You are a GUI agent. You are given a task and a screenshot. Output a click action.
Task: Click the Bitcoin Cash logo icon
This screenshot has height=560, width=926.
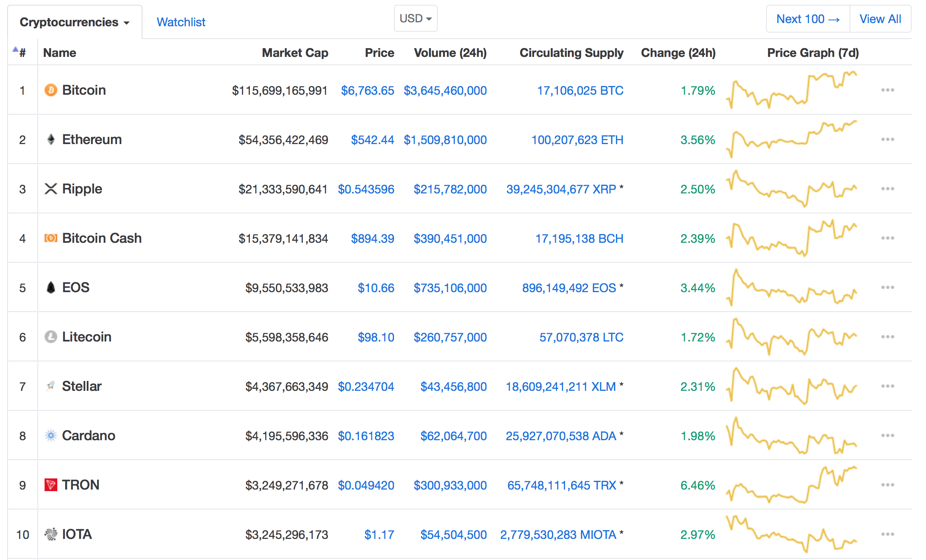(51, 238)
